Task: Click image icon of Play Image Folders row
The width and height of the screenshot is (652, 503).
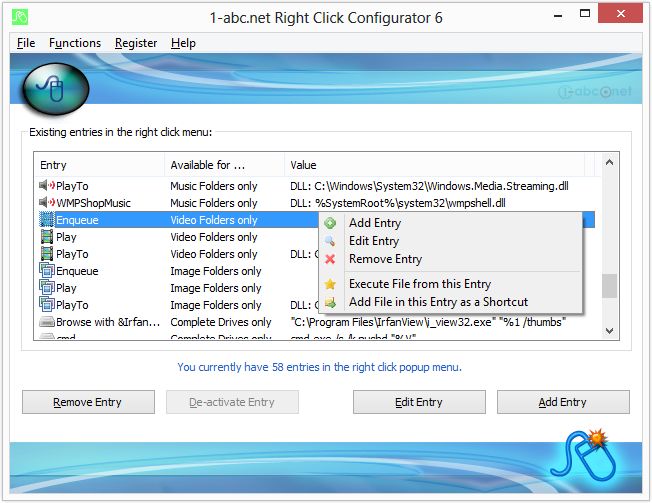Action: (47, 288)
